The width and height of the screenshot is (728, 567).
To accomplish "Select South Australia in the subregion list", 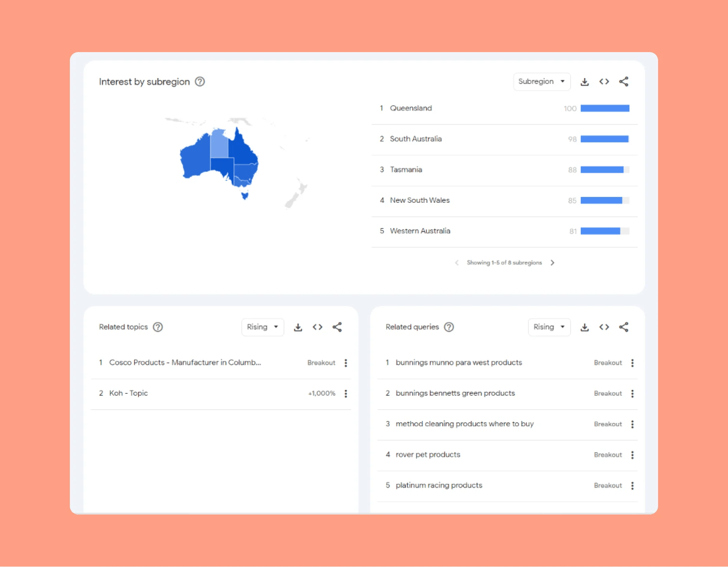I will point(504,139).
